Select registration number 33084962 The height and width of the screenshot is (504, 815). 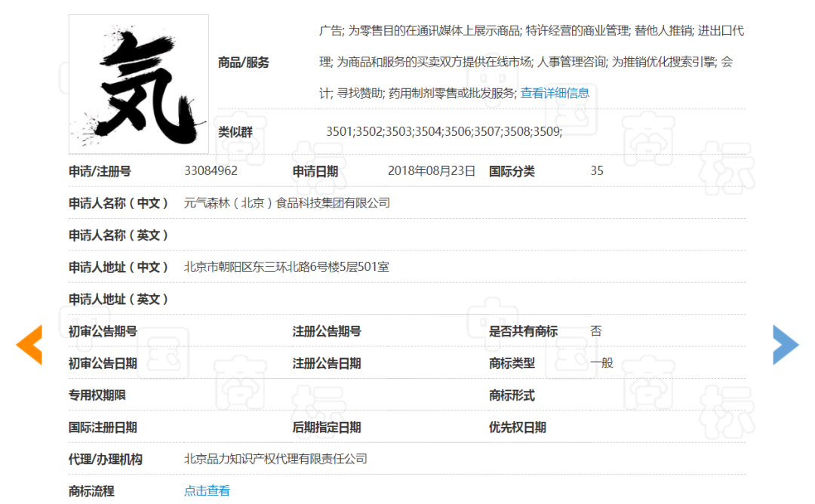coord(211,171)
